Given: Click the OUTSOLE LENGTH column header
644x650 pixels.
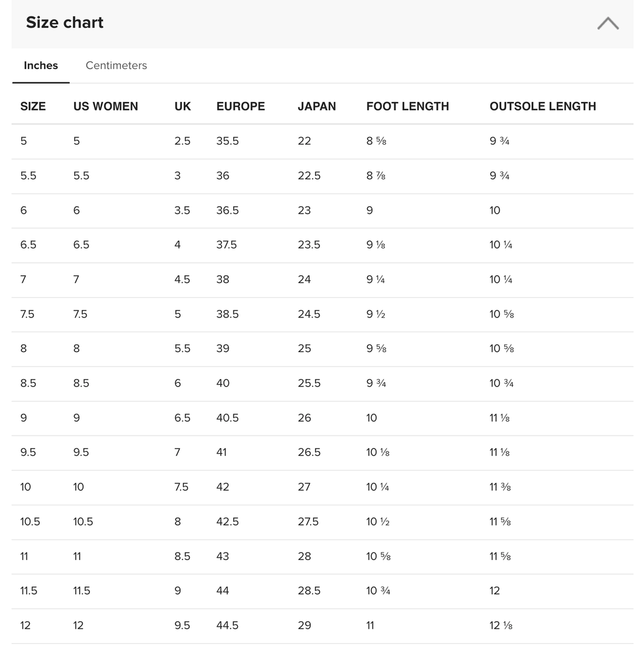Looking at the screenshot, I should [543, 106].
